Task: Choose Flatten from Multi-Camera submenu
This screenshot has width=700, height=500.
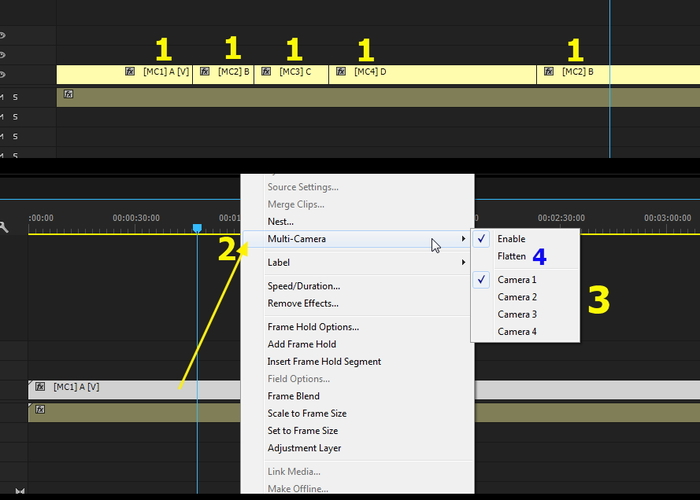Action: click(x=511, y=256)
